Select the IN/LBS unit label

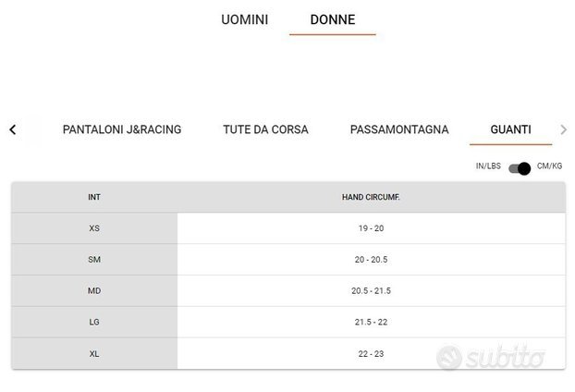click(x=488, y=166)
